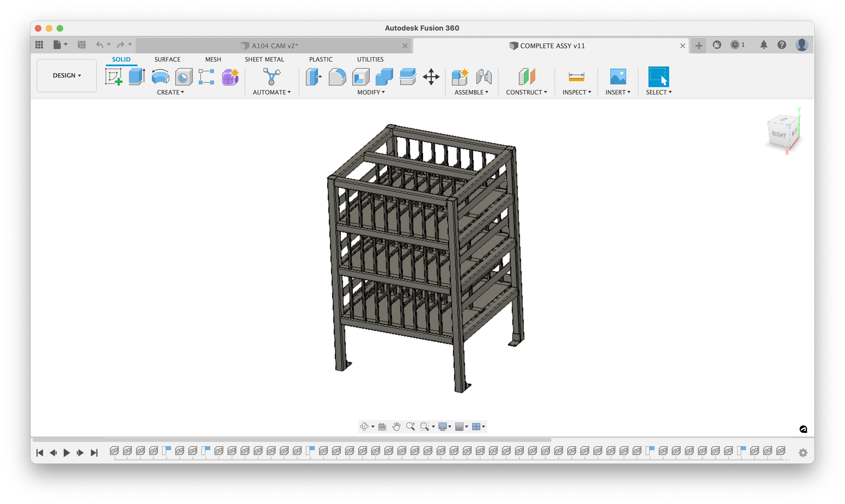Select the Extrude tool
The width and height of the screenshot is (845, 504).
coord(137,76)
